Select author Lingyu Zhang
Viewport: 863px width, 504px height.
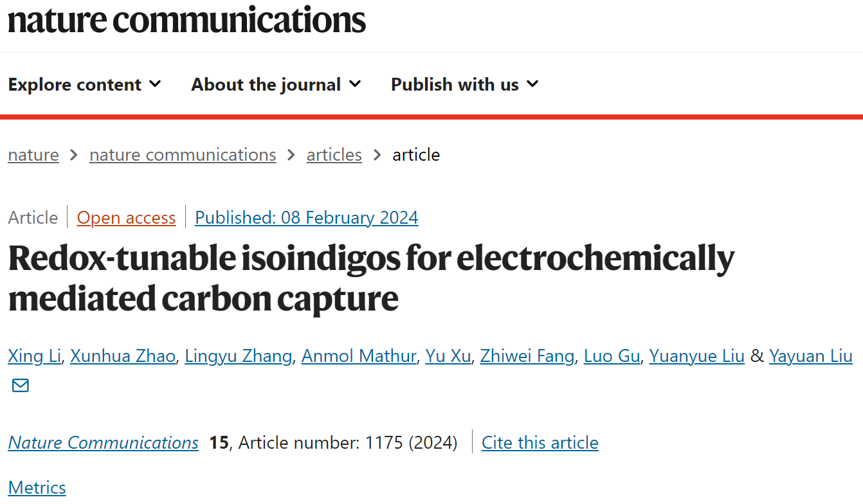coord(238,355)
